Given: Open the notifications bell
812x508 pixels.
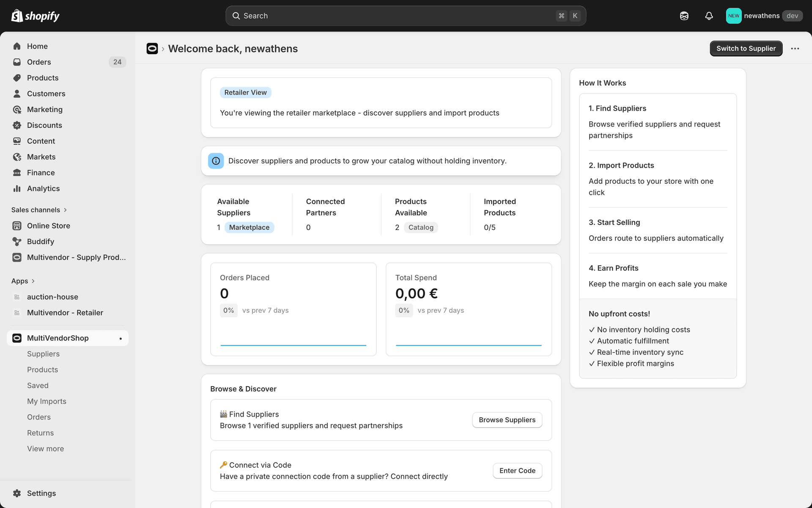Looking at the screenshot, I should click(x=709, y=16).
